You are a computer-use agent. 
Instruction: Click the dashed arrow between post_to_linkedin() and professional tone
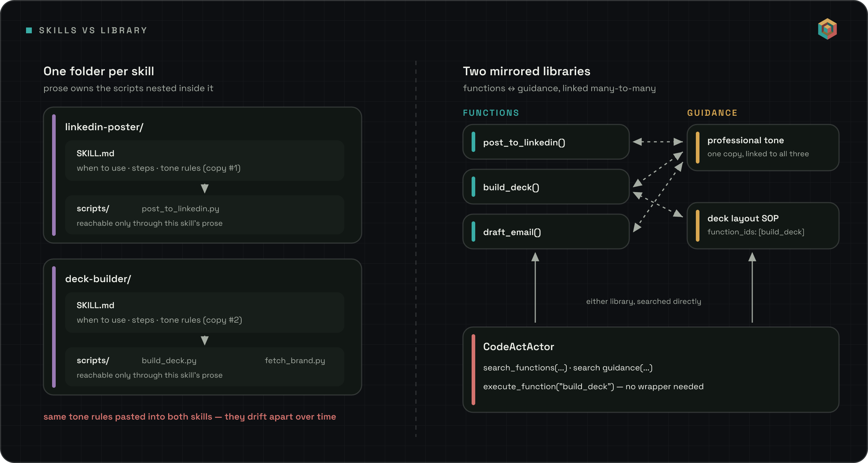(658, 142)
